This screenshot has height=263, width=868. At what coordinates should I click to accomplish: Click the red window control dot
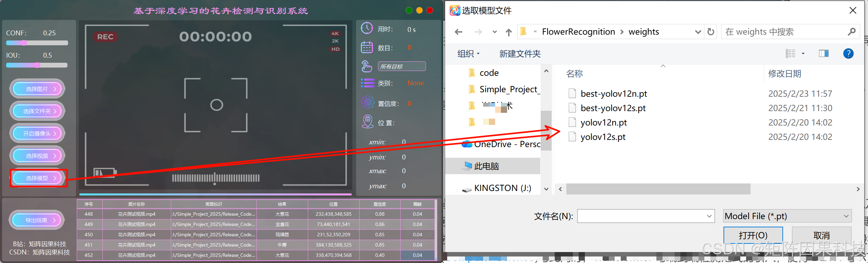click(x=430, y=10)
